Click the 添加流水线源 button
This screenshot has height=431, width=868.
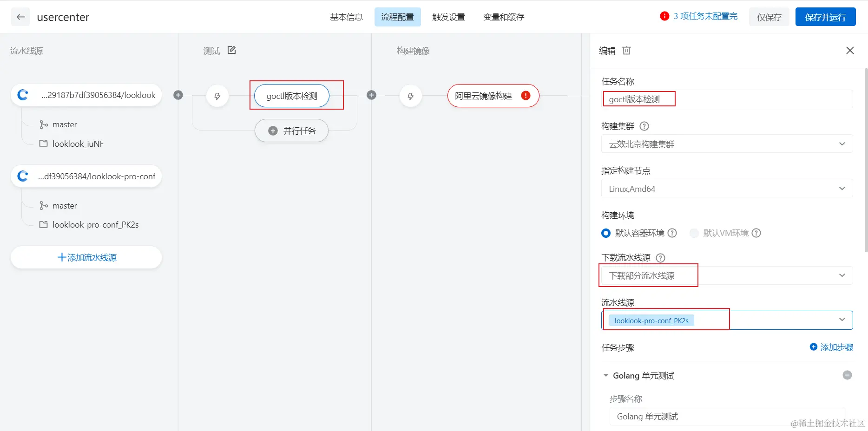(86, 257)
